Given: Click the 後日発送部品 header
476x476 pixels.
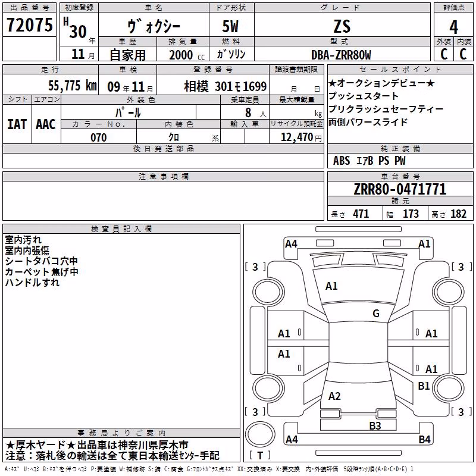Looking at the screenshot, I should (163, 148).
